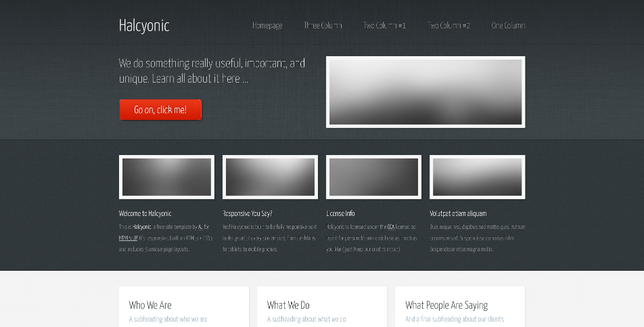Open the Homepage navigation item
Image resolution: width=644 pixels, height=327 pixels.
[267, 26]
